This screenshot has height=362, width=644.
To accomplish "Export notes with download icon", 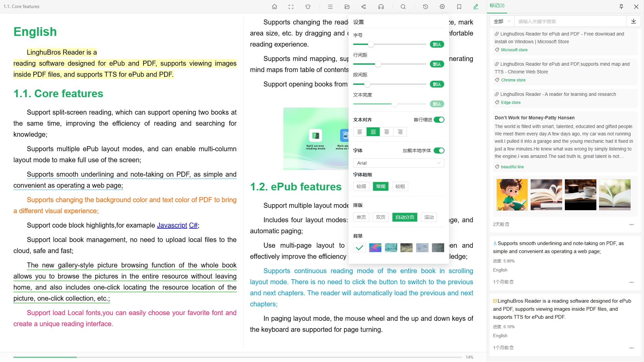I will point(634,21).
